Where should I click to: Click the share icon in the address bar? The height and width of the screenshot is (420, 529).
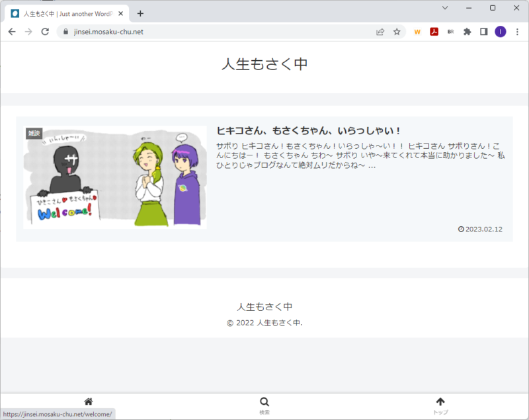380,31
